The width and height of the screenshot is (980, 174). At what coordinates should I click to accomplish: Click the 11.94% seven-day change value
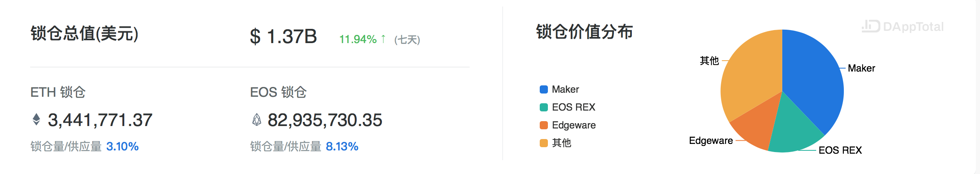tap(358, 39)
